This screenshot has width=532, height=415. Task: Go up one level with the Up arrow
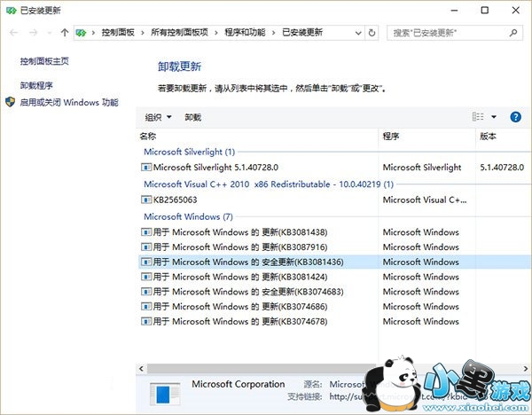[65, 33]
